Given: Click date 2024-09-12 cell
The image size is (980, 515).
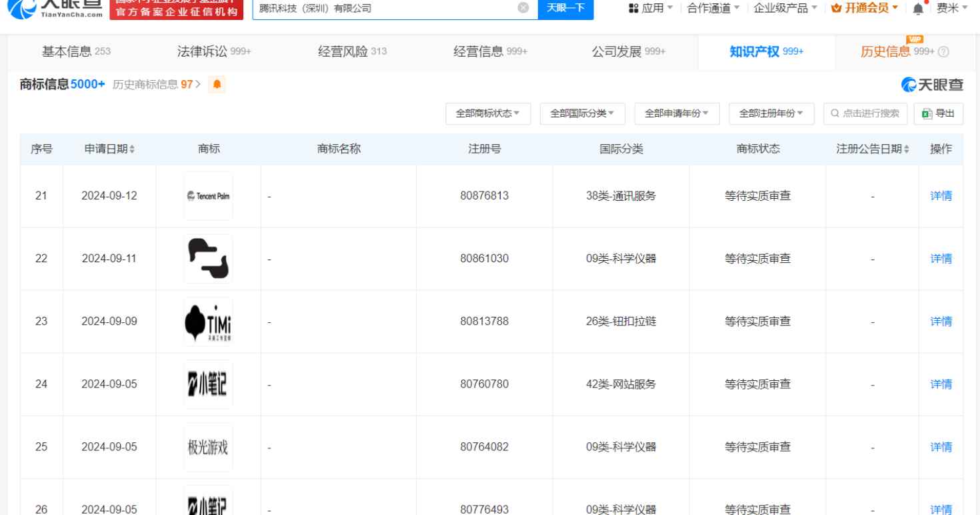Looking at the screenshot, I should [x=109, y=196].
